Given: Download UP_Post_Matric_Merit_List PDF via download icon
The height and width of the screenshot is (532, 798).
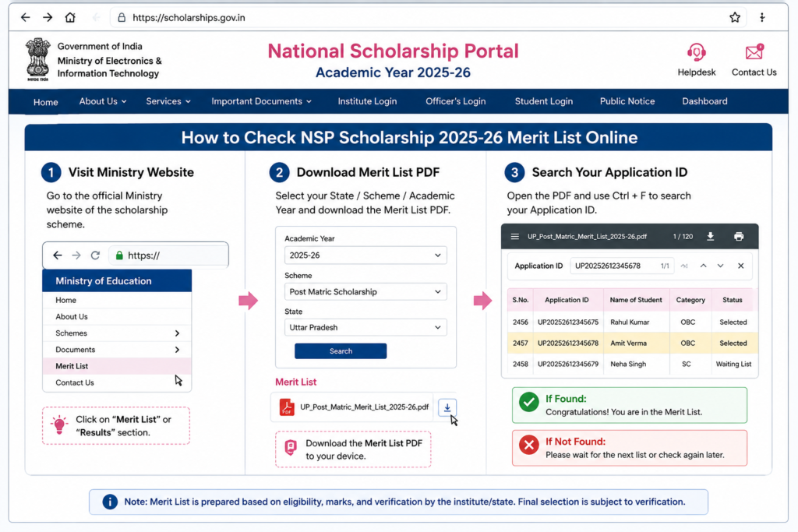Looking at the screenshot, I should 447,407.
